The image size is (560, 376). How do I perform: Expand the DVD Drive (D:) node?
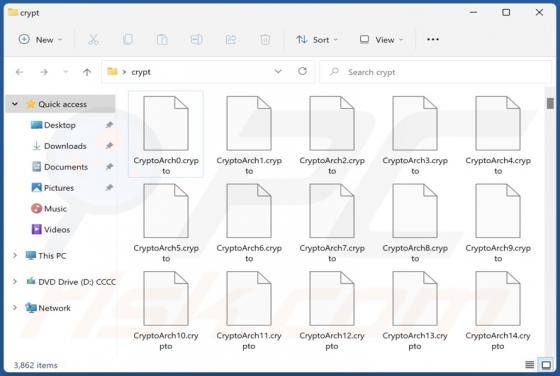pyautogui.click(x=15, y=281)
